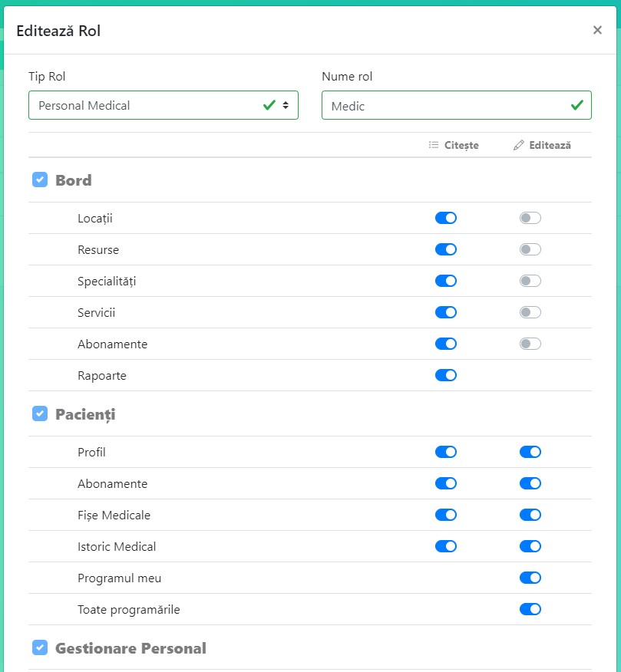621x672 pixels.
Task: Disable read access for Locații
Action: click(x=446, y=218)
